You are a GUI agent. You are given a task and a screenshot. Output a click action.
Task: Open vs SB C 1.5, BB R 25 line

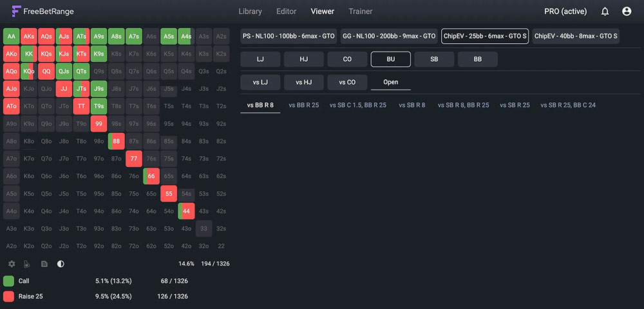pos(358,105)
